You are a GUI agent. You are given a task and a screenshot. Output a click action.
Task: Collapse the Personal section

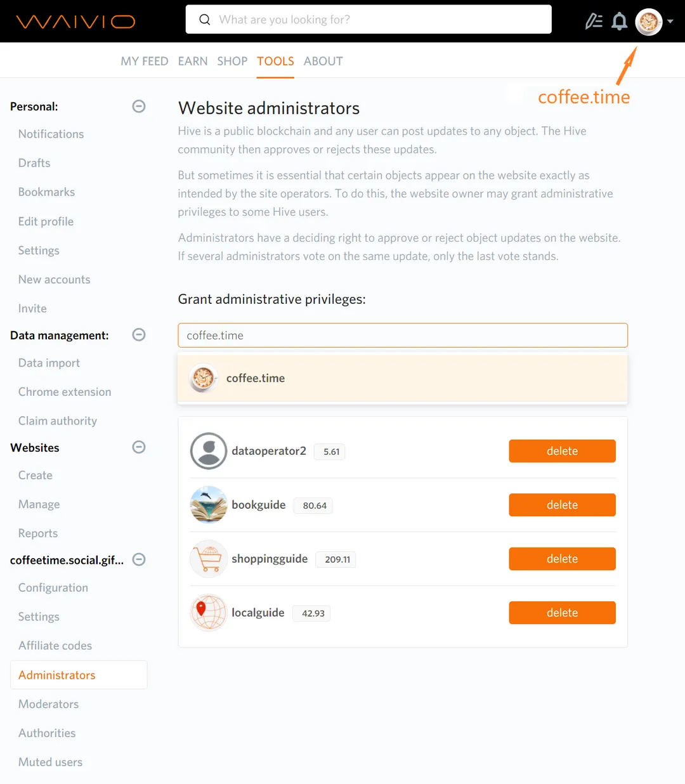coord(139,107)
